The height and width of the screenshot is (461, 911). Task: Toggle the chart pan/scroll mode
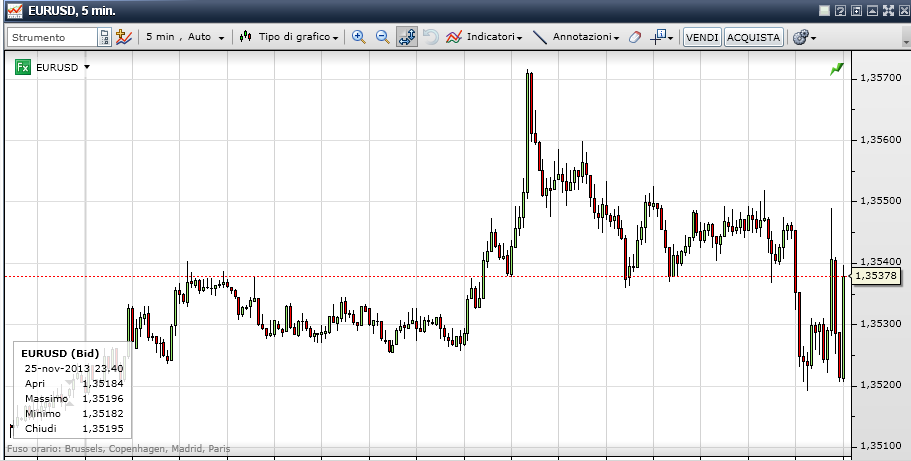tap(407, 37)
